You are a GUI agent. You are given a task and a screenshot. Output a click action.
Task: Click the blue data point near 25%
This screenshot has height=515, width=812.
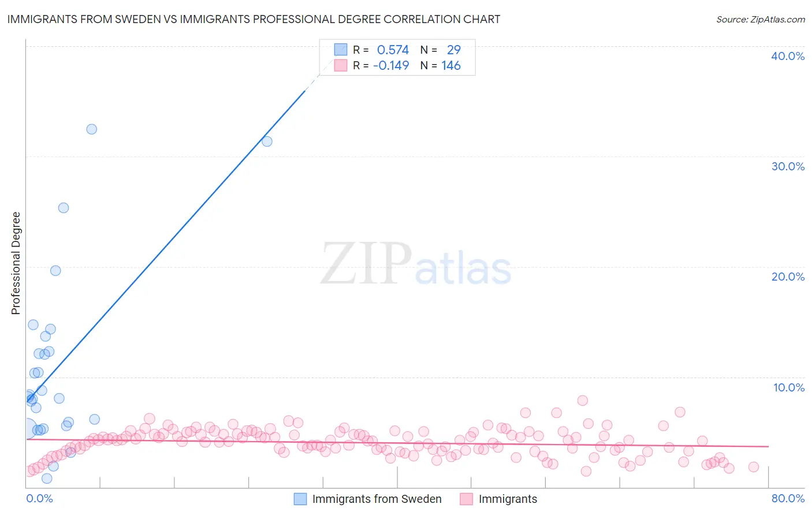[64, 208]
